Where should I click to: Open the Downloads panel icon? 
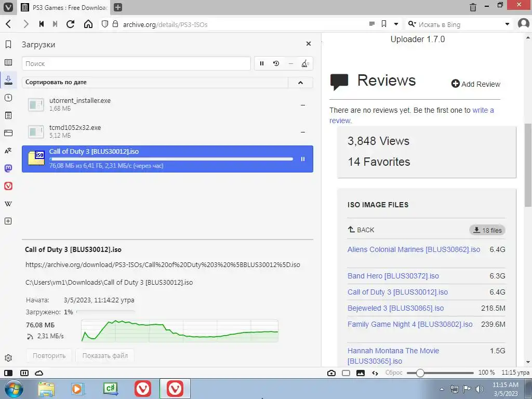8,80
